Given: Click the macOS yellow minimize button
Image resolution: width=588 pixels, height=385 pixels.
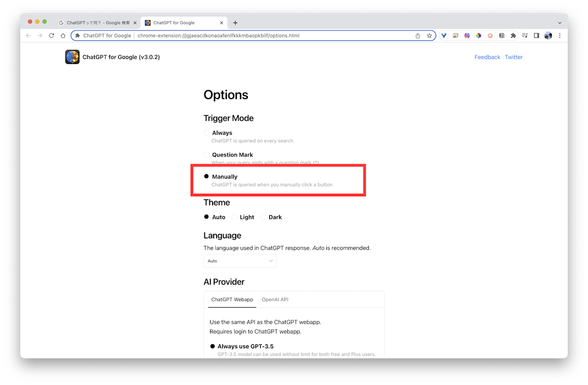Looking at the screenshot, I should pos(37,22).
